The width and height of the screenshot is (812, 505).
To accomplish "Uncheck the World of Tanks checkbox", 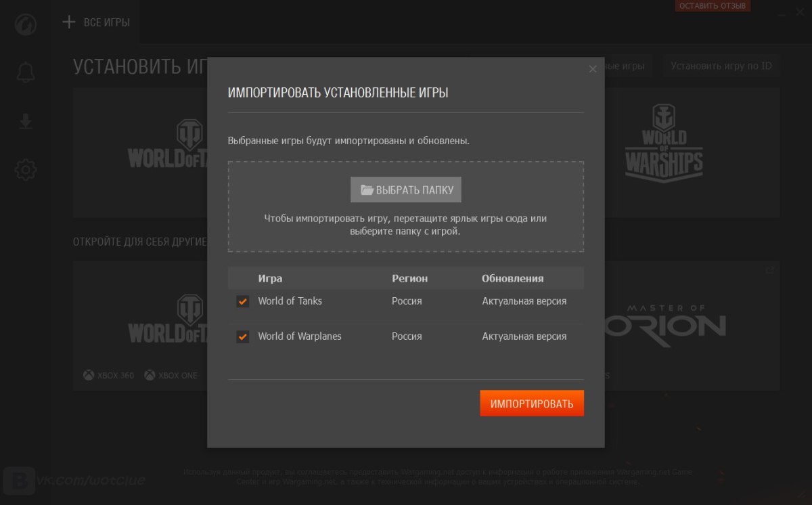I will click(242, 301).
